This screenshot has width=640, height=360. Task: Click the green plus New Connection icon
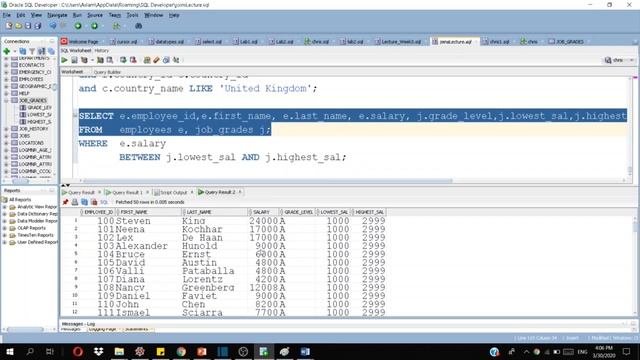[7, 51]
